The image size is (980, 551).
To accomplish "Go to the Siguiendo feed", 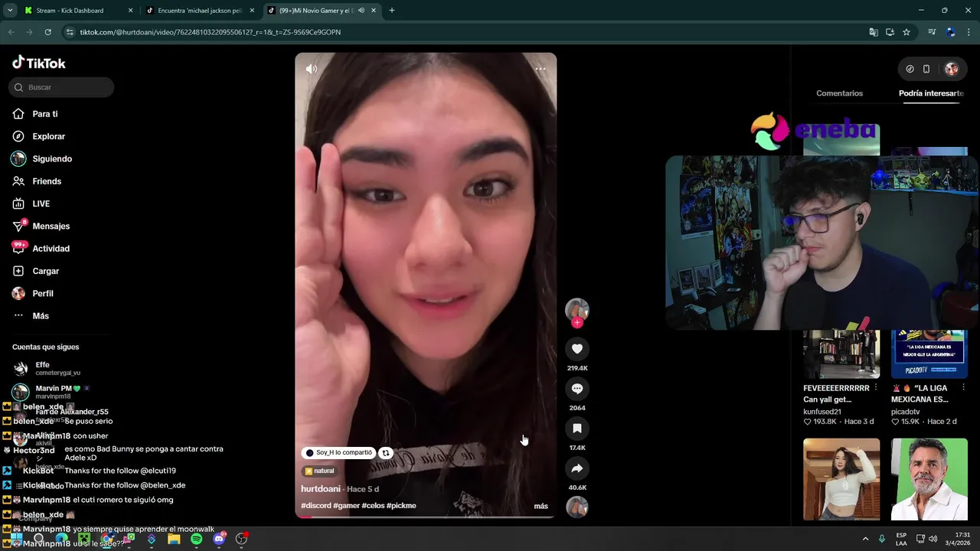I will click(42, 158).
